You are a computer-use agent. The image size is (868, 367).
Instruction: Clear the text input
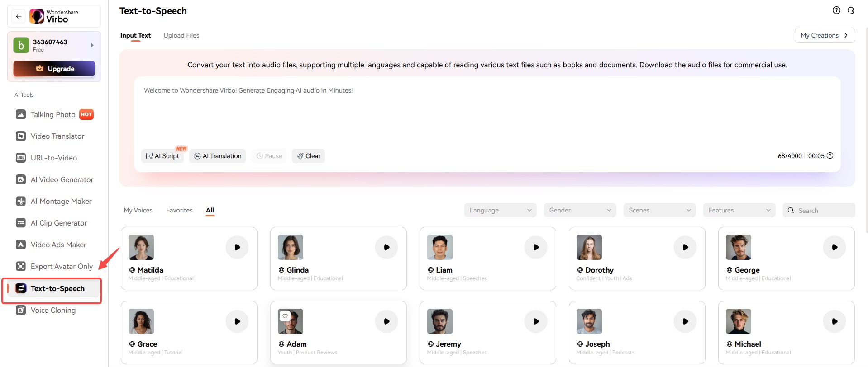coord(309,156)
